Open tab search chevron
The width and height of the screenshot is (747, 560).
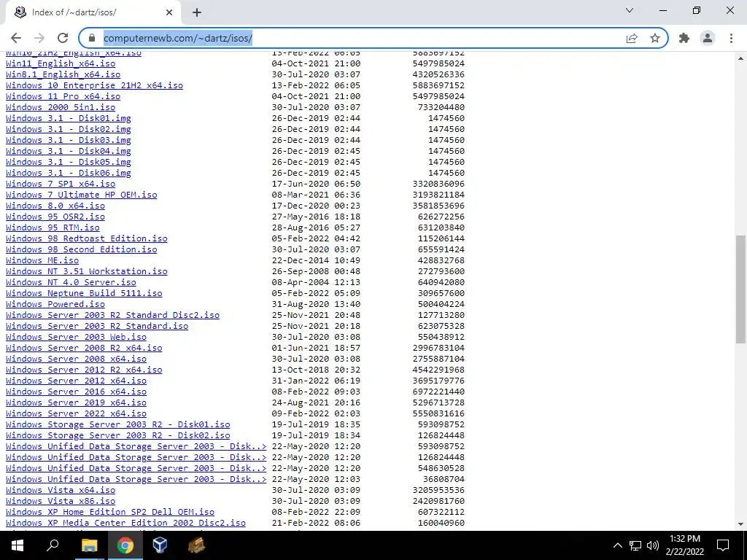(x=630, y=10)
